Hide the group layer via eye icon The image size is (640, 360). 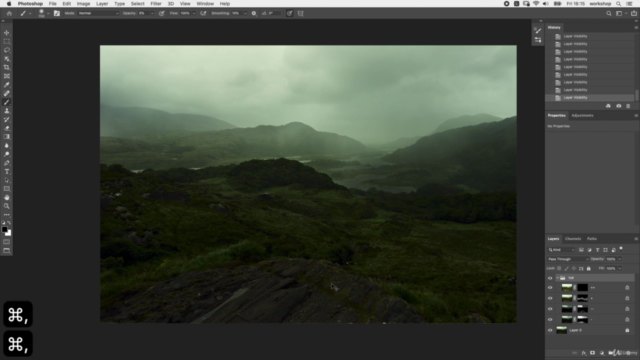(x=550, y=278)
